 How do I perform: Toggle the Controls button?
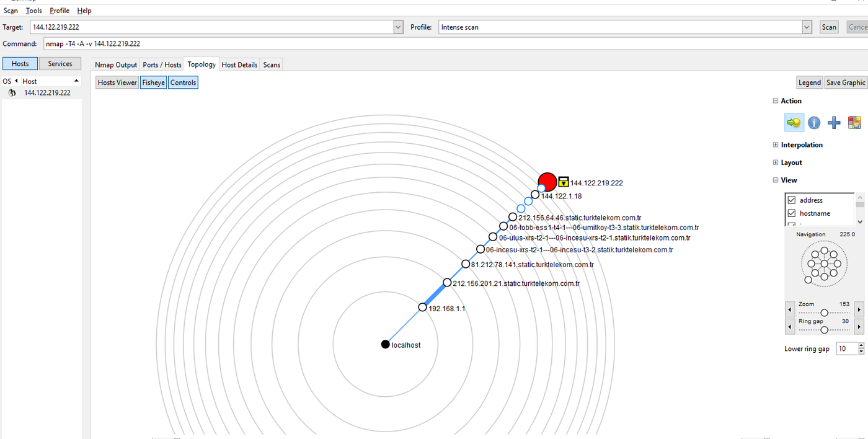(183, 82)
